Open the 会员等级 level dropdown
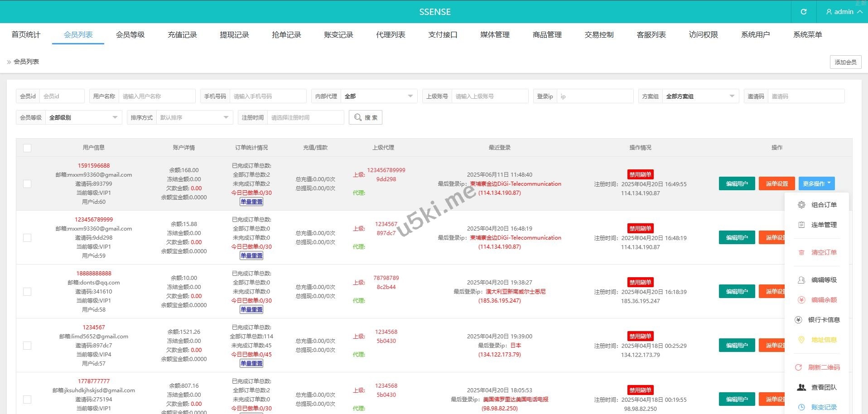868x414 pixels. (x=83, y=117)
